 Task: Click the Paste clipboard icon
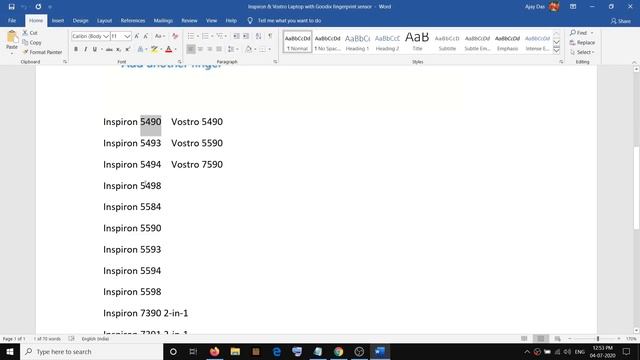[x=12, y=38]
